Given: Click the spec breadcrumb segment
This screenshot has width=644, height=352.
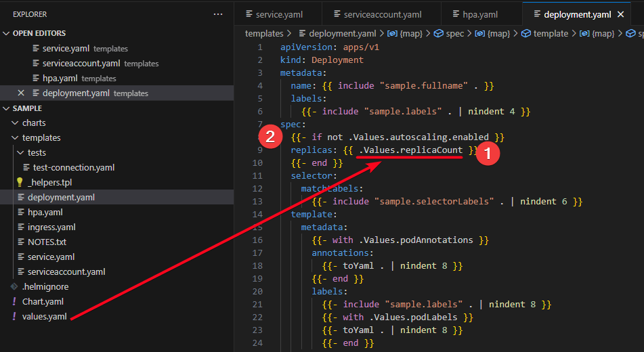Looking at the screenshot, I should [x=454, y=34].
